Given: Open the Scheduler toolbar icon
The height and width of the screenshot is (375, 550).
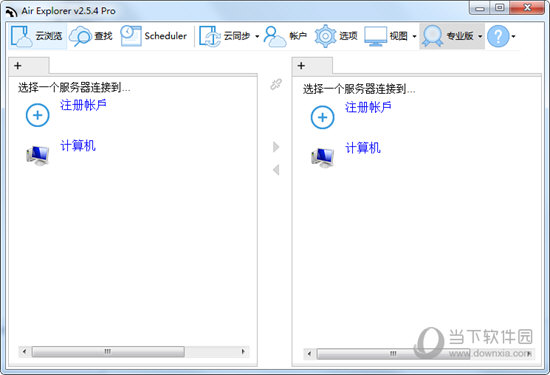Looking at the screenshot, I should 131,36.
